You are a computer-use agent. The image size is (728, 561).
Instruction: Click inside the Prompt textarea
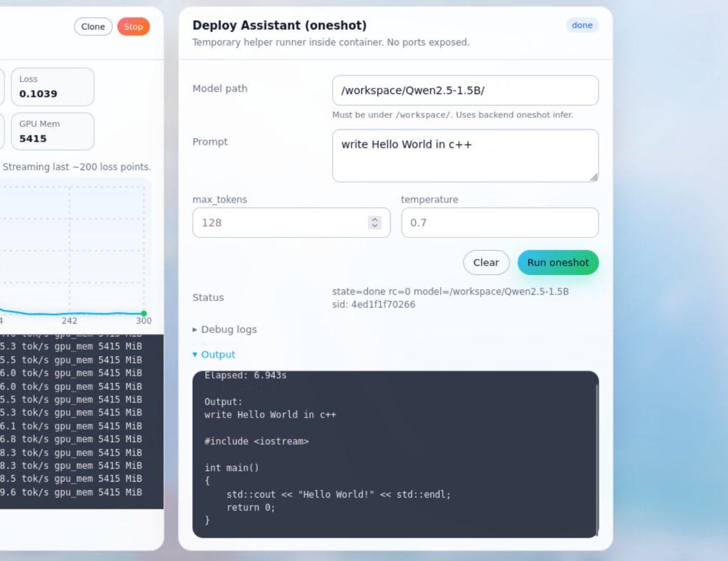click(465, 155)
